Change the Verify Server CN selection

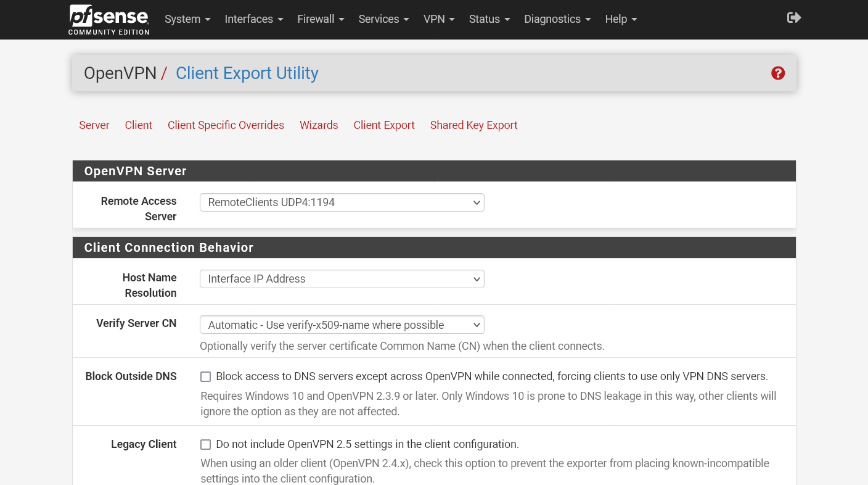(342, 325)
